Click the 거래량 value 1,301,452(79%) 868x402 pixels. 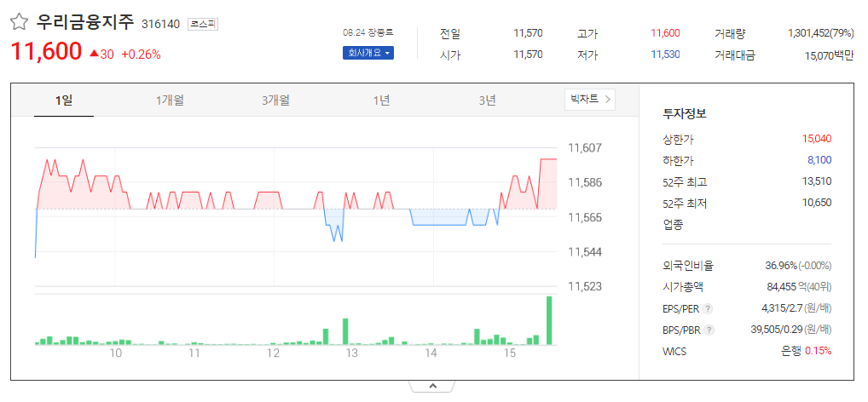point(820,33)
